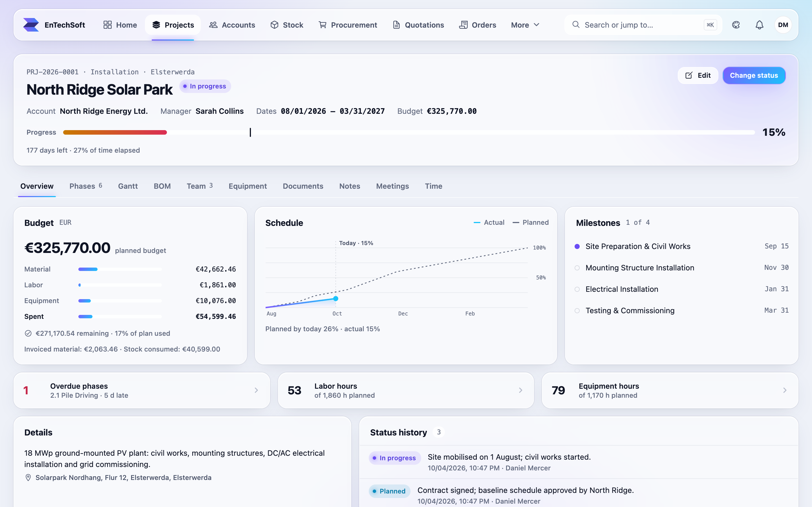
Task: Toggle the Testing & Commissioning milestone circle
Action: point(577,310)
